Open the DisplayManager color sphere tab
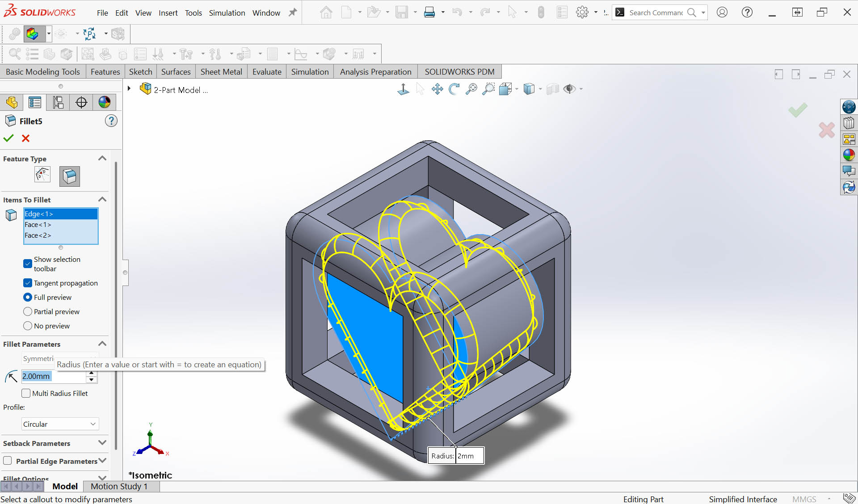Screen dimensions: 858x504 click(105, 102)
